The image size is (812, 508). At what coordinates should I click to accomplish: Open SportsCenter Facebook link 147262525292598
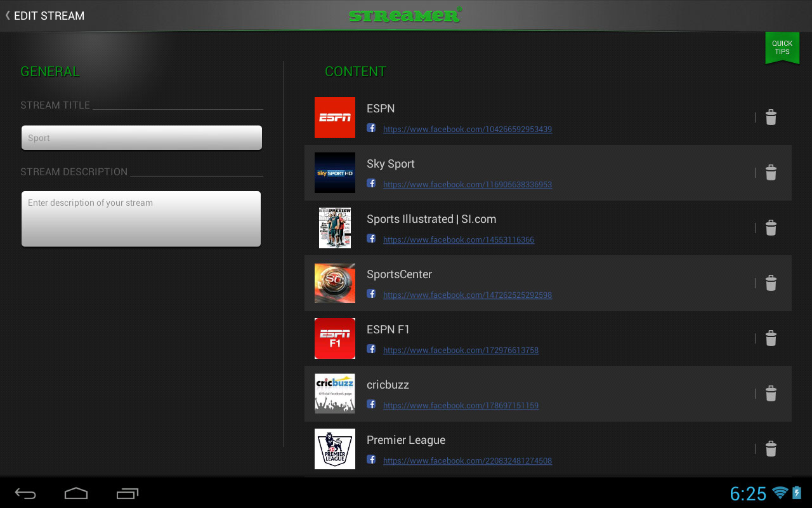click(468, 295)
